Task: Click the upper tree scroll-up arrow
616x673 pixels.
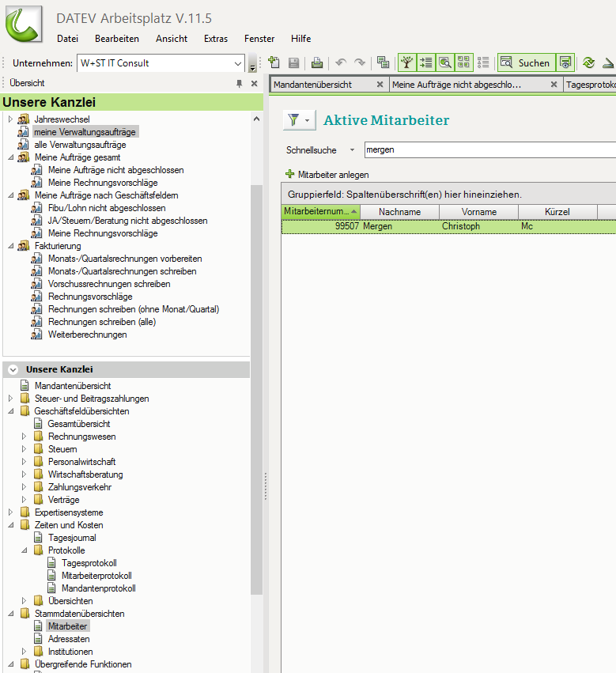Action: click(x=257, y=119)
